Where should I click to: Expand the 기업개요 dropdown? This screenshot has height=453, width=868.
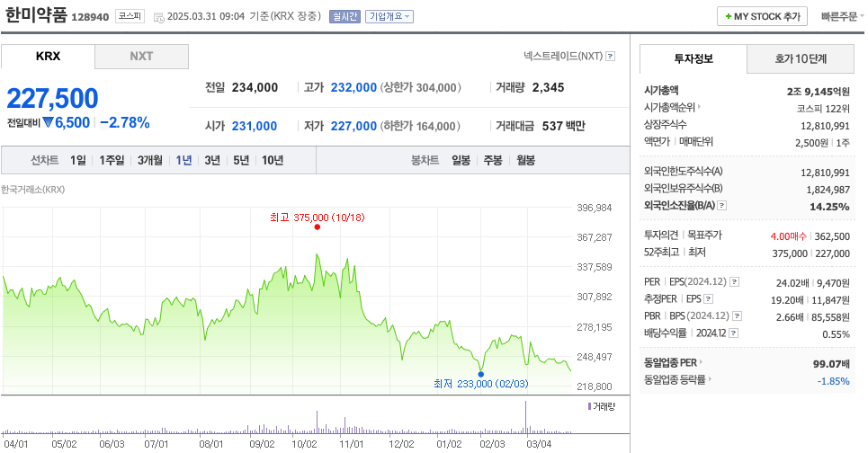[x=389, y=16]
